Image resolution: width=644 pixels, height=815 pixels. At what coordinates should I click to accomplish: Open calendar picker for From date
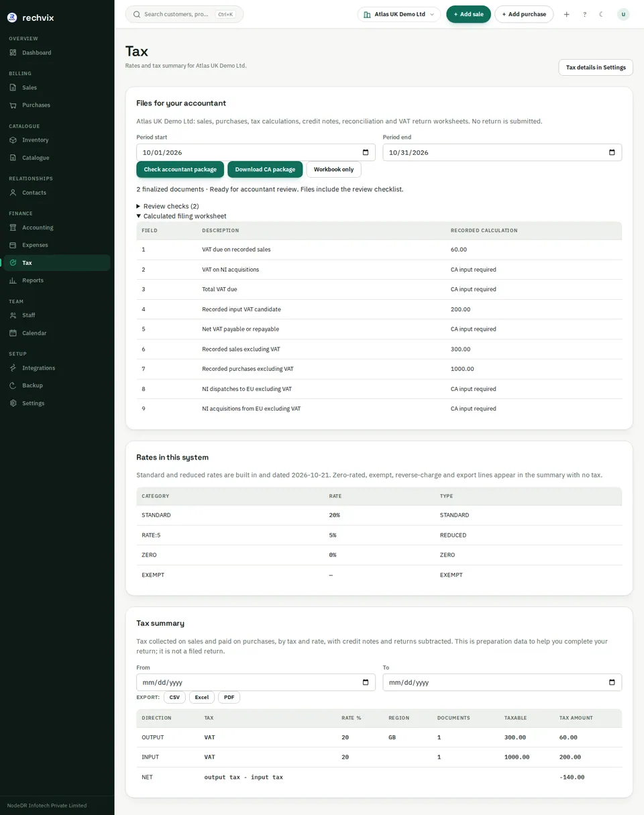366,682
